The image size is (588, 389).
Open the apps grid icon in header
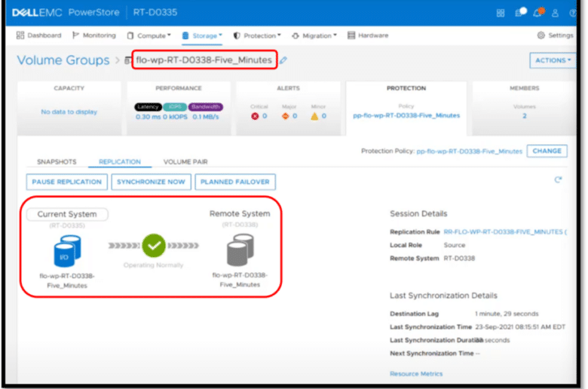point(501,13)
